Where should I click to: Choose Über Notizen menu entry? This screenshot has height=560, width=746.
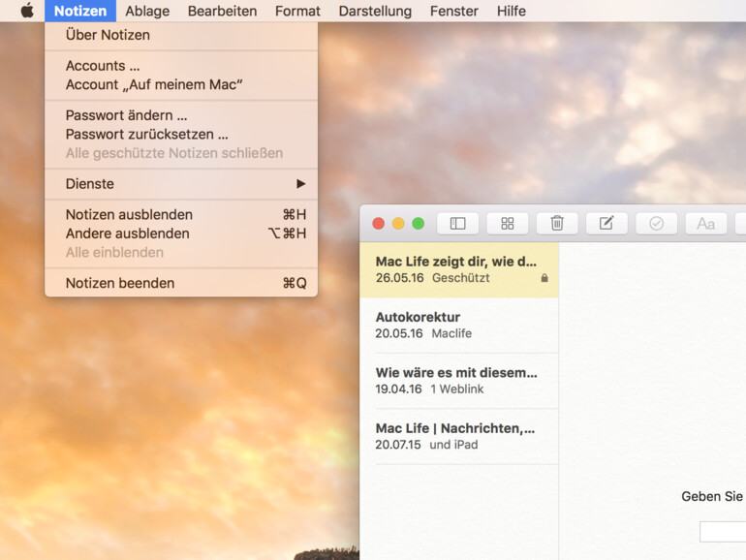(181, 35)
